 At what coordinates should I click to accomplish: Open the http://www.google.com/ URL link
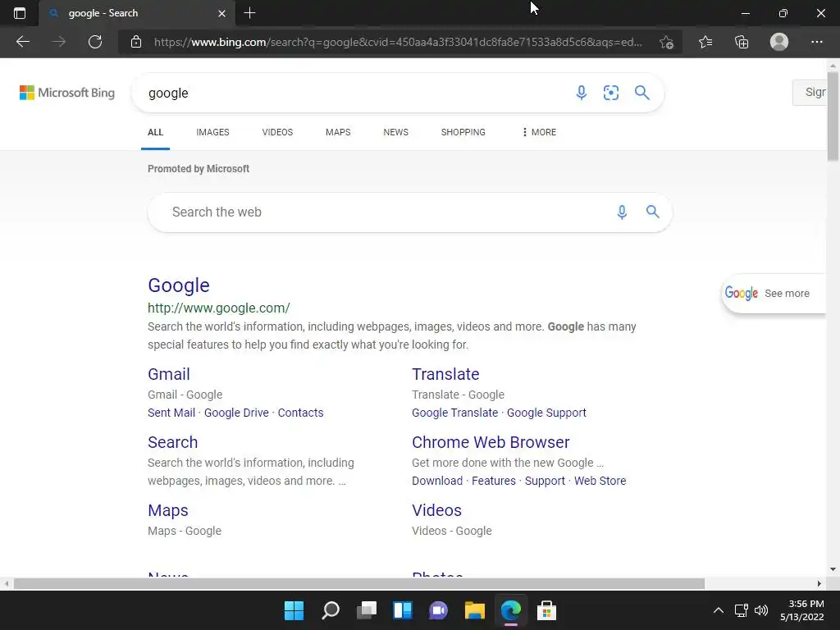219,308
